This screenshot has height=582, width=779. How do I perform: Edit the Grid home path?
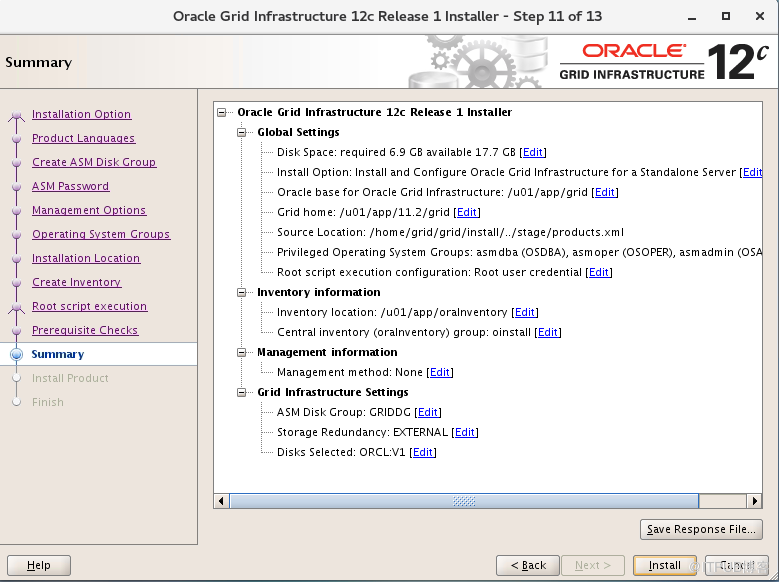(x=467, y=213)
